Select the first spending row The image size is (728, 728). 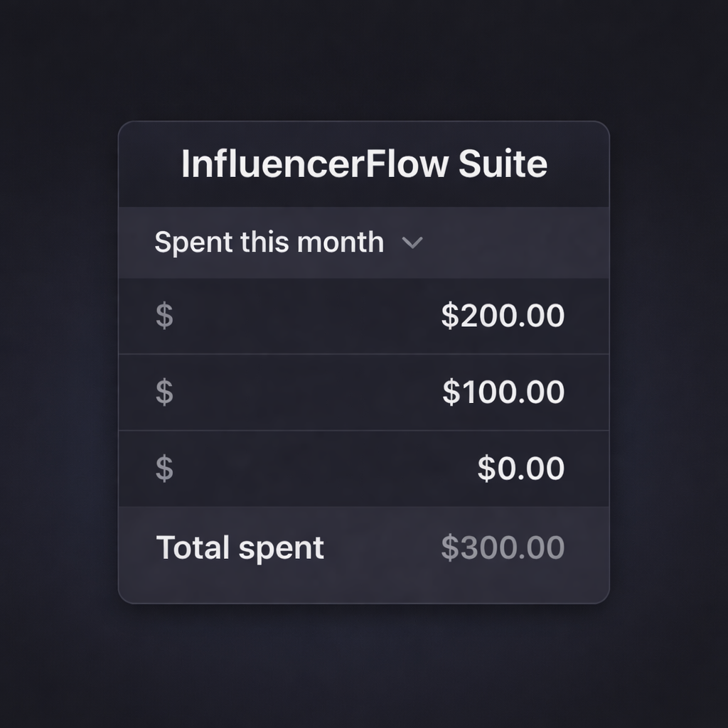pos(364,316)
